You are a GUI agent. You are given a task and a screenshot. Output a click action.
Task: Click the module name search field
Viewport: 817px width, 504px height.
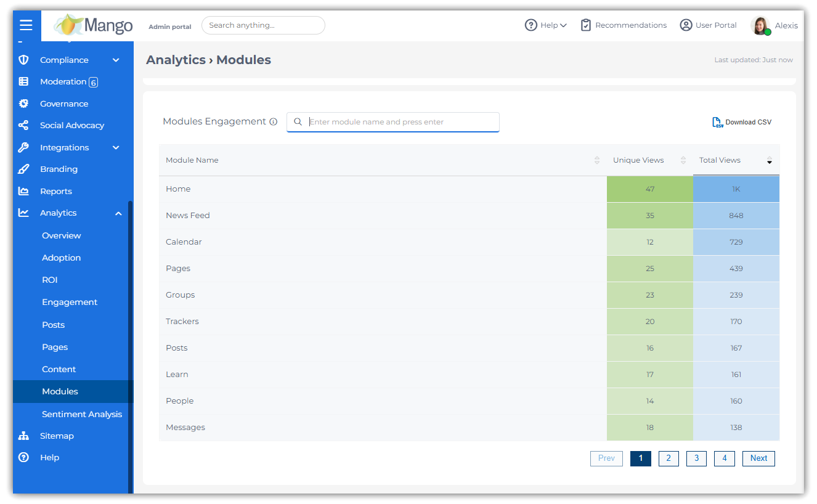point(400,122)
